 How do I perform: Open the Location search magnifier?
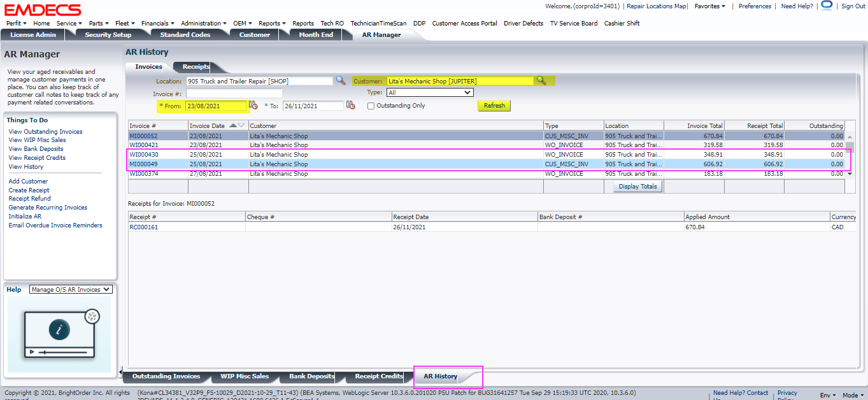tap(341, 81)
